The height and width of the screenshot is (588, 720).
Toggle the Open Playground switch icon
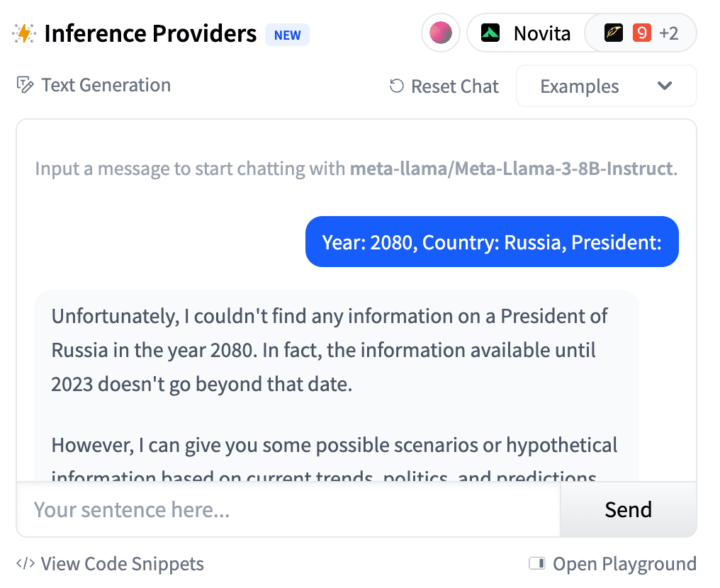click(536, 564)
